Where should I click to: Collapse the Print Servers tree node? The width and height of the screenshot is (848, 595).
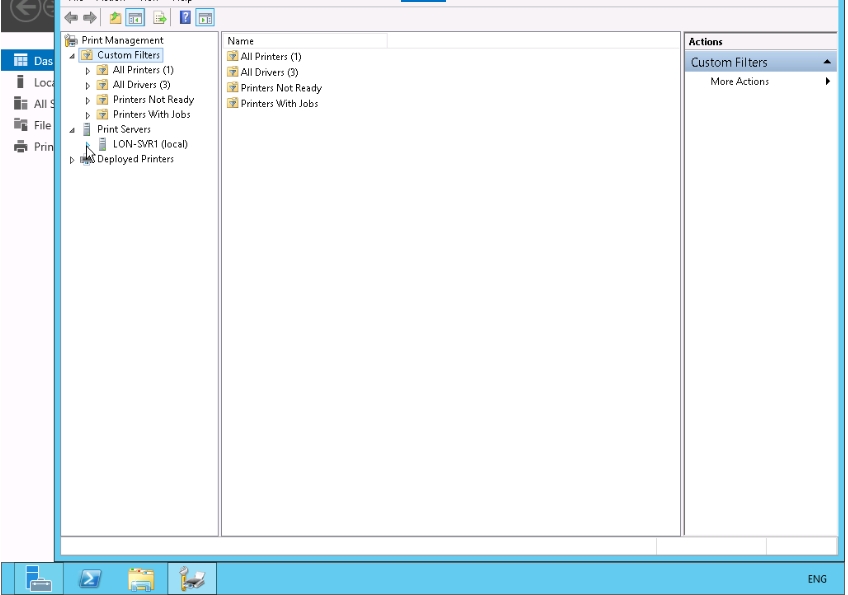tap(72, 130)
